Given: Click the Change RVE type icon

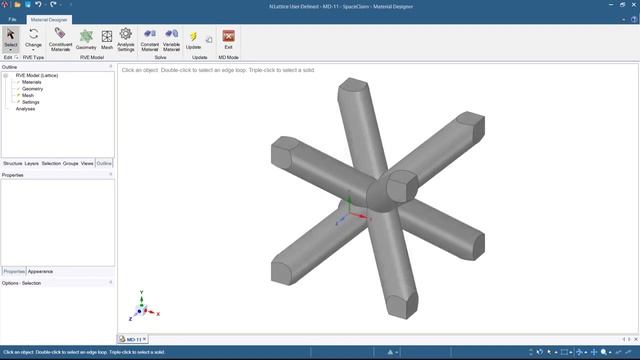Looking at the screenshot, I should [x=33, y=33].
